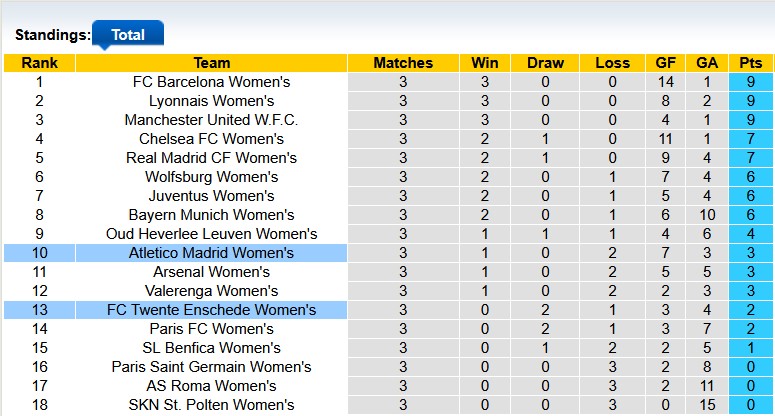
Task: Open FC Twente Enschede Women's entry
Action: point(211,310)
